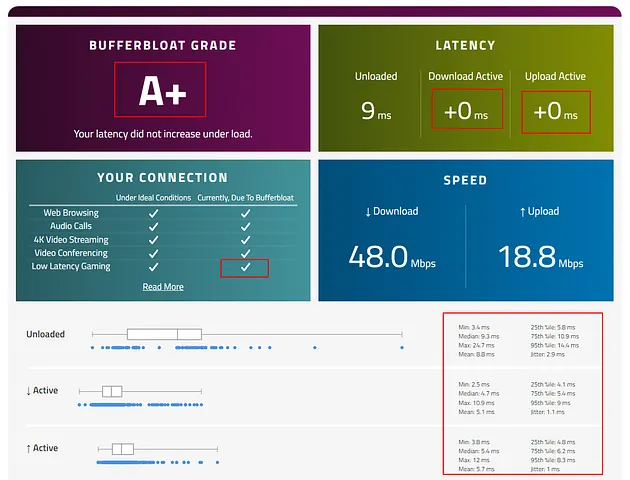Image resolution: width=630 pixels, height=480 pixels.
Task: Click the 4K Video Streaming ideal conditions checkmark
Action: 153,240
